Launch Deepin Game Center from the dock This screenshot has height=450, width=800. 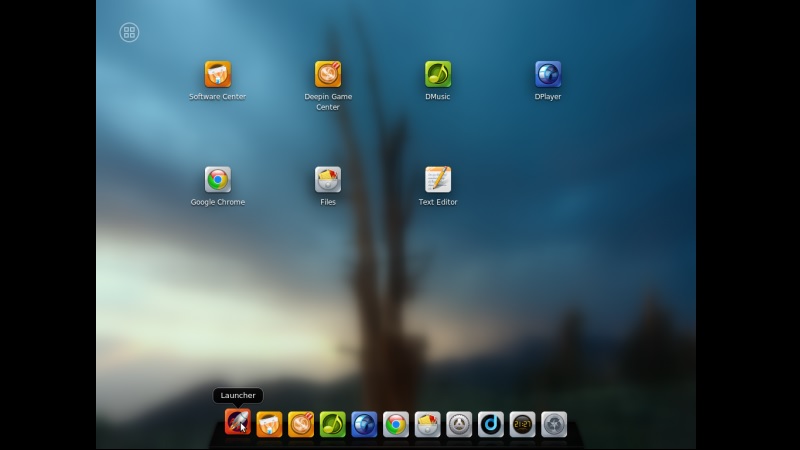click(301, 424)
